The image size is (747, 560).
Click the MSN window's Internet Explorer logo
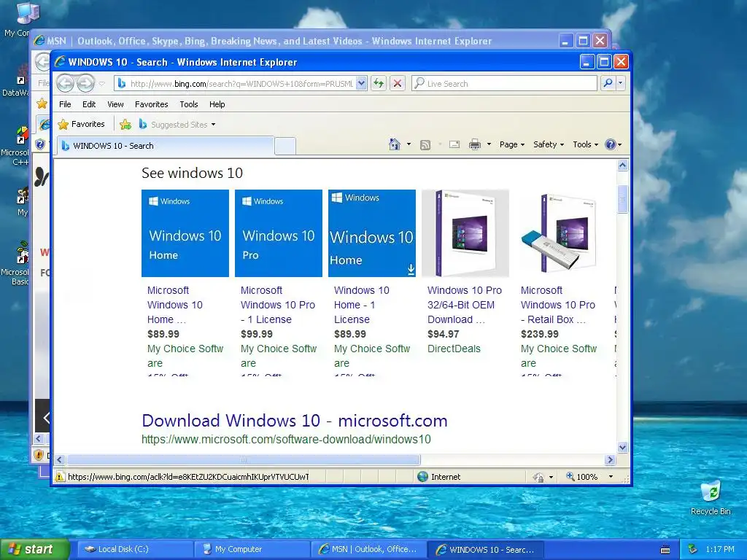(39, 41)
